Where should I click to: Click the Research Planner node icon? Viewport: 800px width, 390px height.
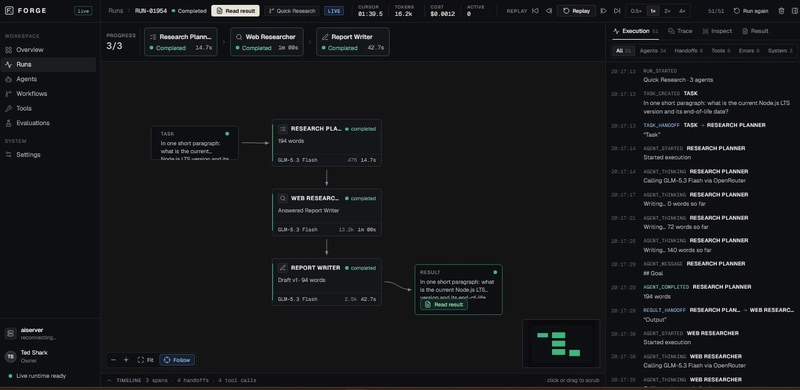point(283,129)
